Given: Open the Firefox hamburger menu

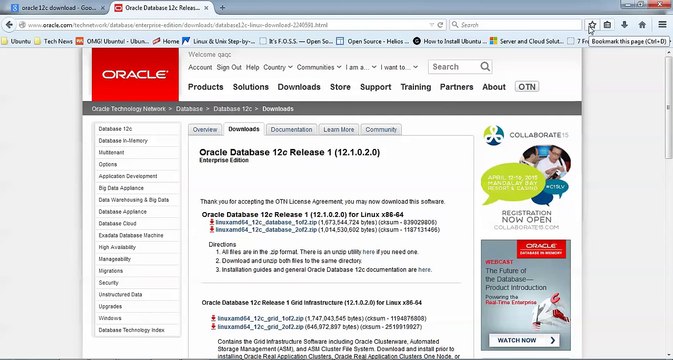Looking at the screenshot, I should [x=662, y=25].
